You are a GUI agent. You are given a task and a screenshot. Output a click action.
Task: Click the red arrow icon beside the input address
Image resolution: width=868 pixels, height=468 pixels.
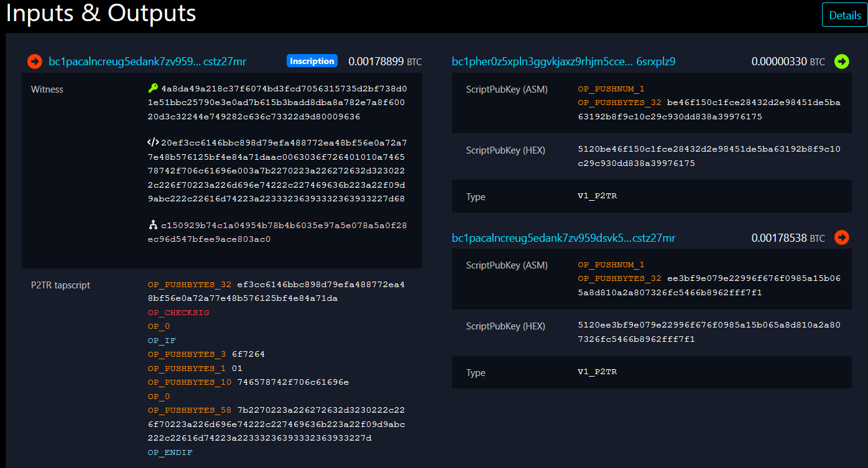click(x=34, y=62)
